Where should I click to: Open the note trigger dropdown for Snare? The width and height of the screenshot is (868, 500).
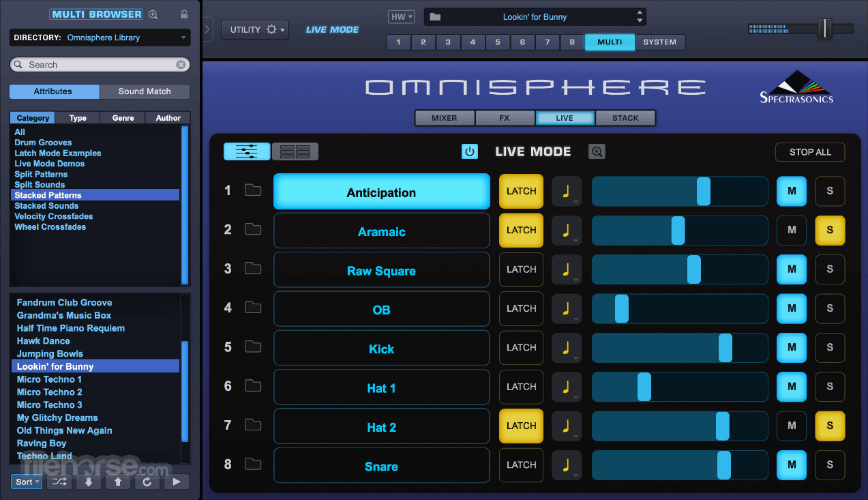point(567,465)
